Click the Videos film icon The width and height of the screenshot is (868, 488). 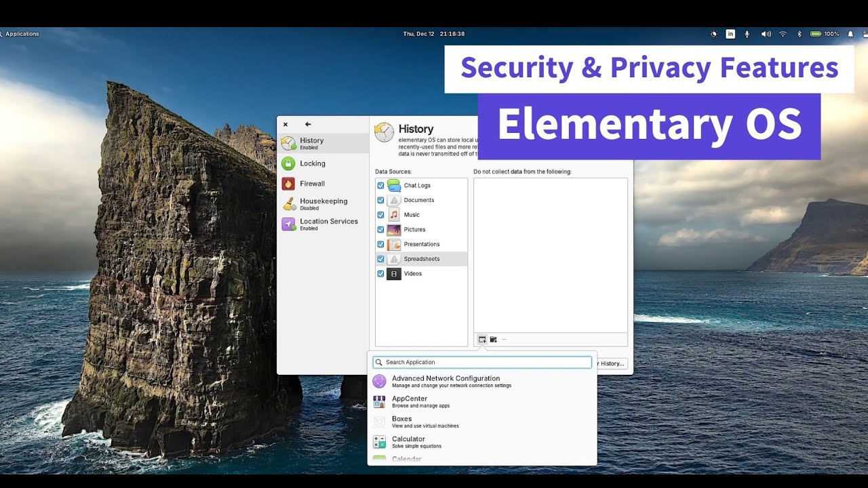(394, 274)
